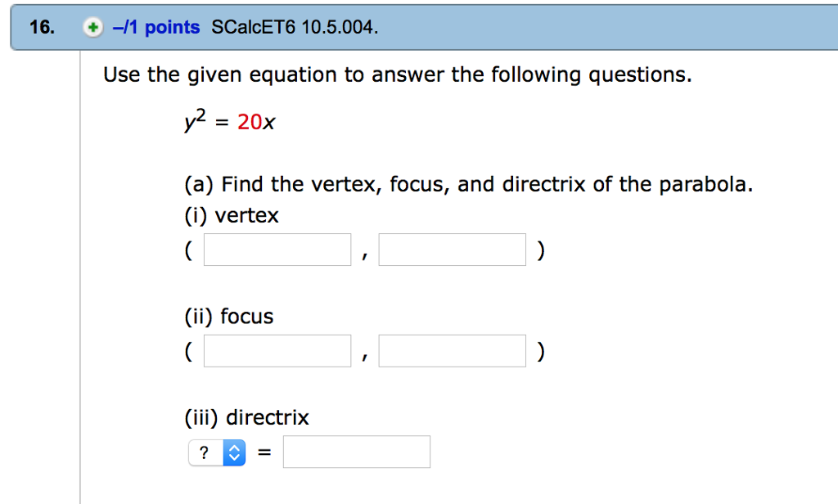838x504 pixels.
Task: Click the second focus coordinate input box
Action: (x=452, y=350)
